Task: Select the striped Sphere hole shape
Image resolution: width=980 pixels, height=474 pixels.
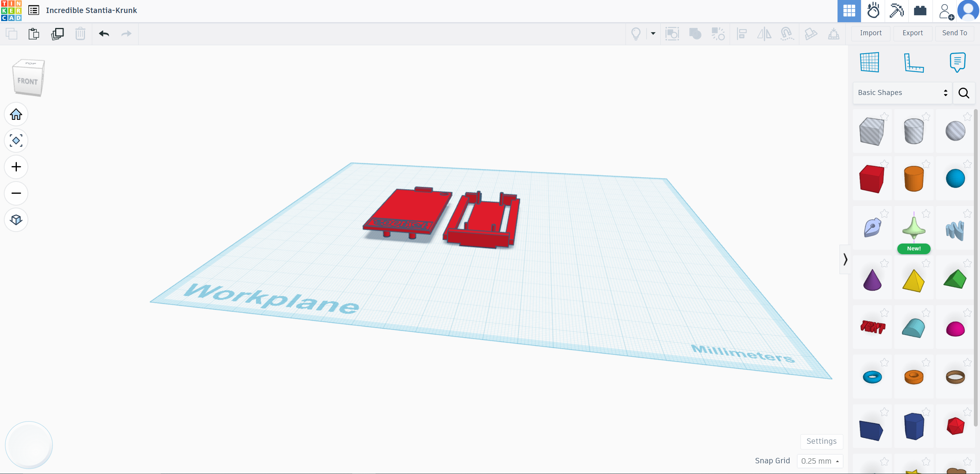Action: click(x=955, y=131)
